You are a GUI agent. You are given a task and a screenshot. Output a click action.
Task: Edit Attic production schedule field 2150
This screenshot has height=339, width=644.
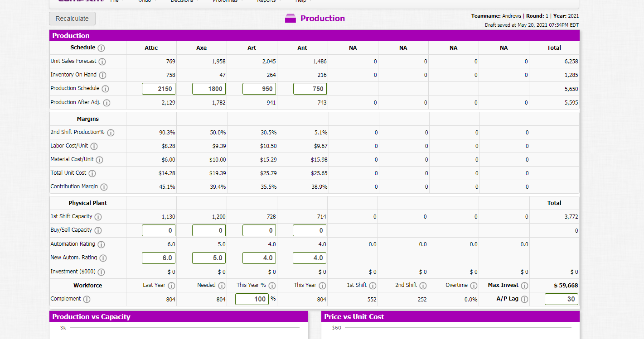click(159, 89)
